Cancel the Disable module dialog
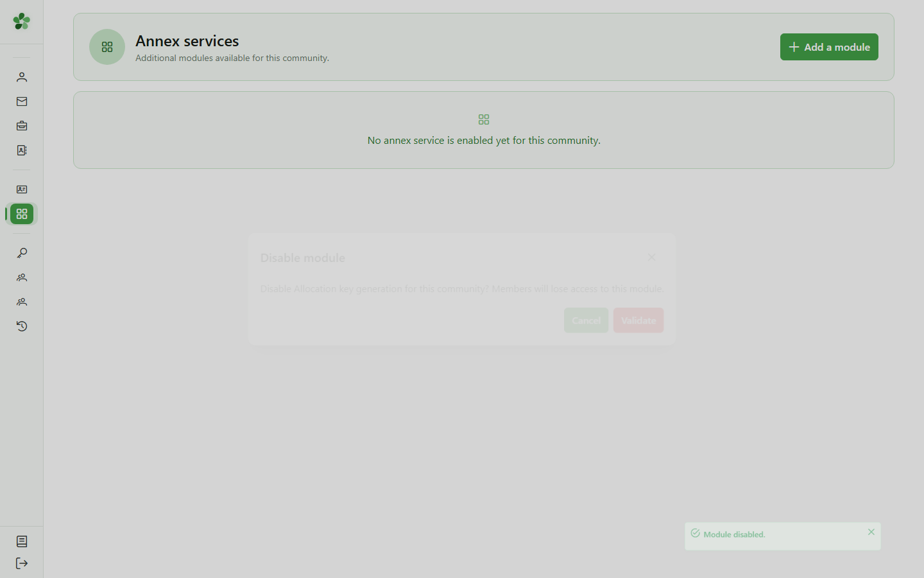 click(586, 320)
